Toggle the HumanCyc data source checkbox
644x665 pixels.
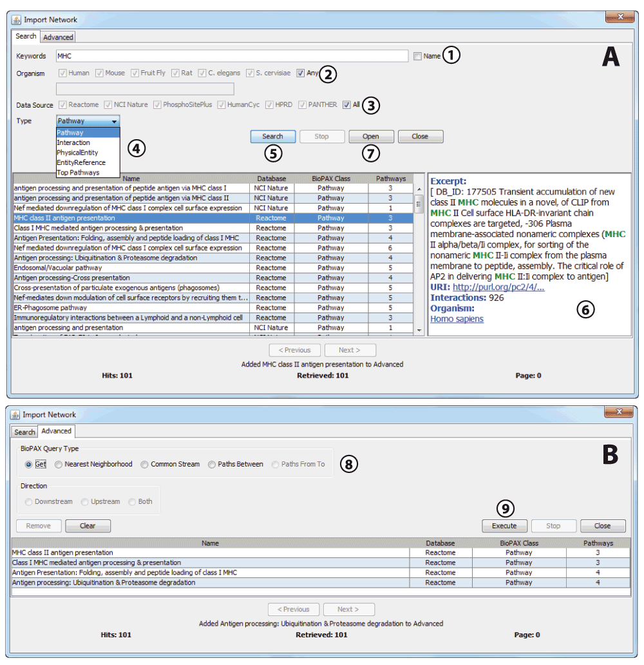tap(222, 105)
